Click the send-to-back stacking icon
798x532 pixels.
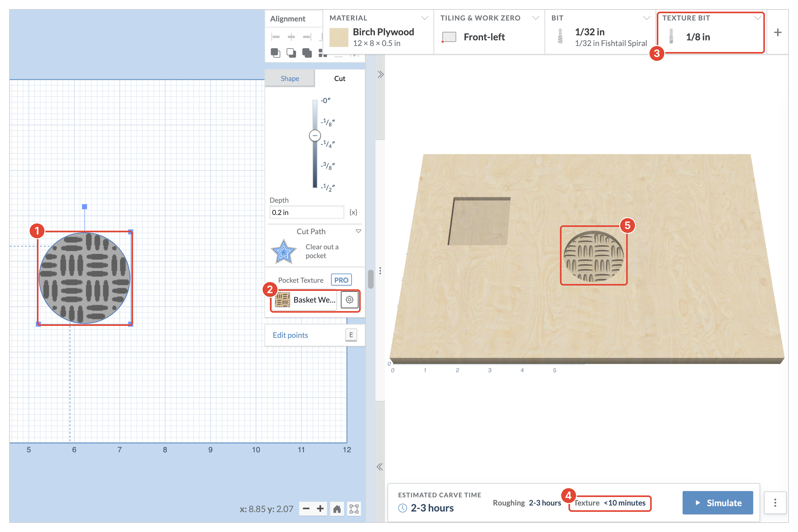coord(291,53)
